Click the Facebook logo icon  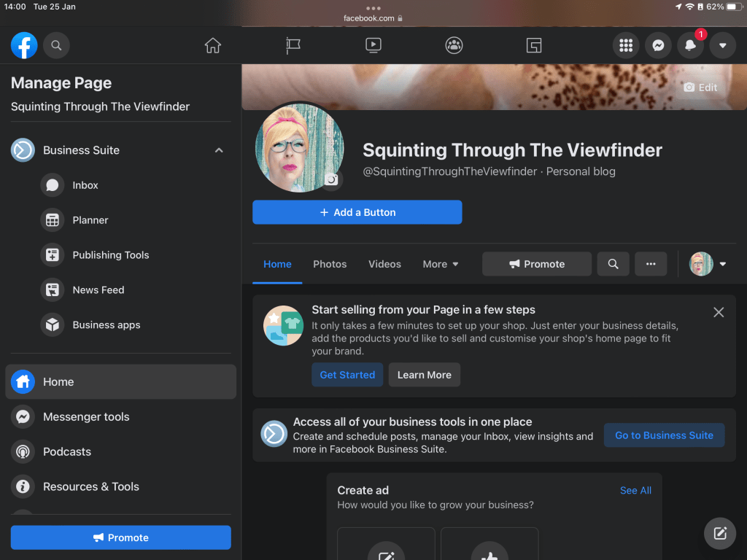click(24, 46)
